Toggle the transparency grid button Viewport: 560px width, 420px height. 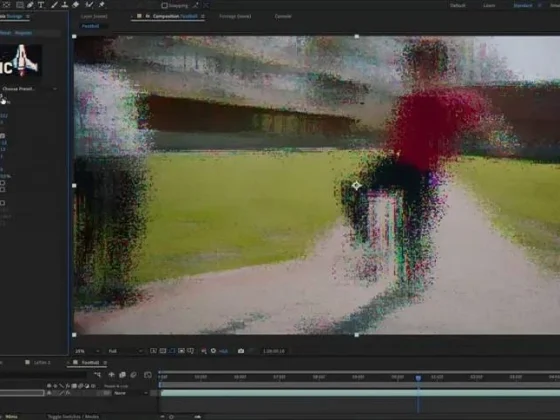click(x=163, y=351)
